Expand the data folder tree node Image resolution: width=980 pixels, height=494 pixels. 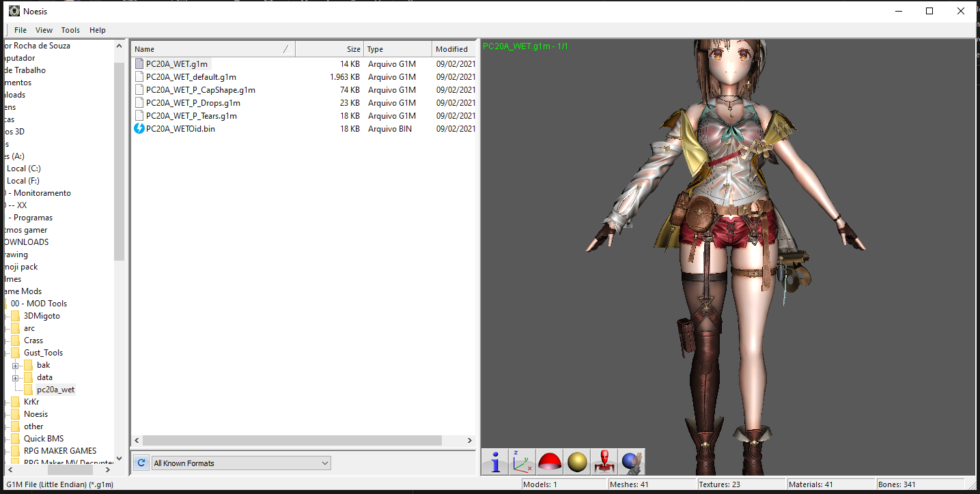[x=15, y=377]
